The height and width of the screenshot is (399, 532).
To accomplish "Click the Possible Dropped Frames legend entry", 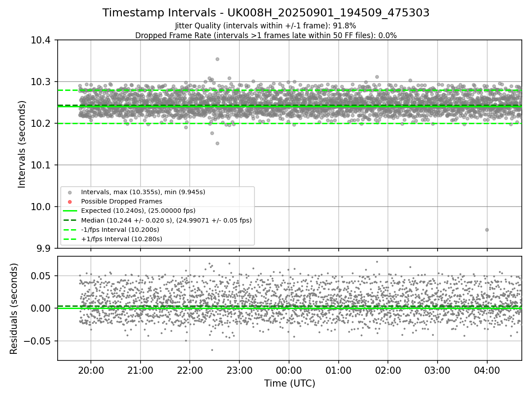I will [121, 201].
